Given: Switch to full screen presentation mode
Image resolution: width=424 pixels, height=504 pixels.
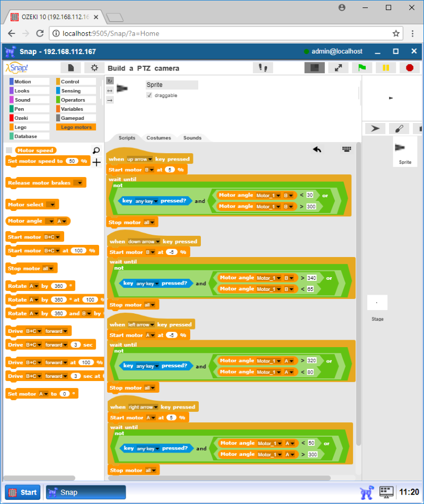Looking at the screenshot, I should tap(338, 68).
